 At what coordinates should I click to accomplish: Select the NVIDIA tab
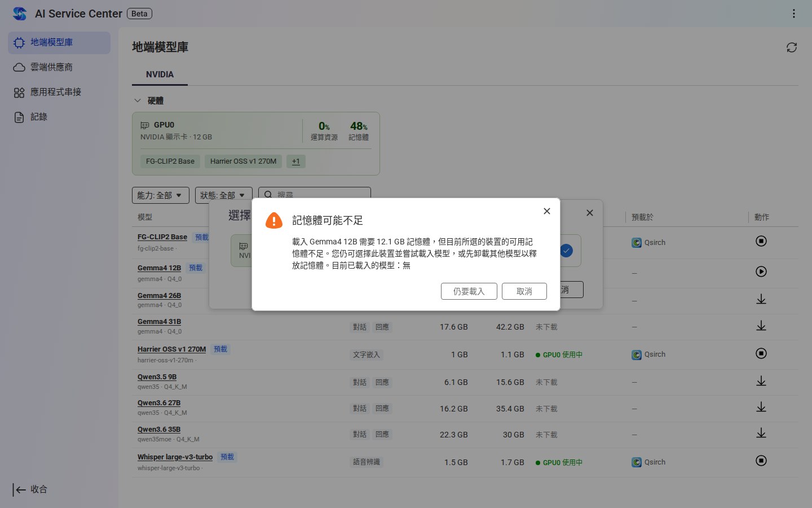[160, 75]
